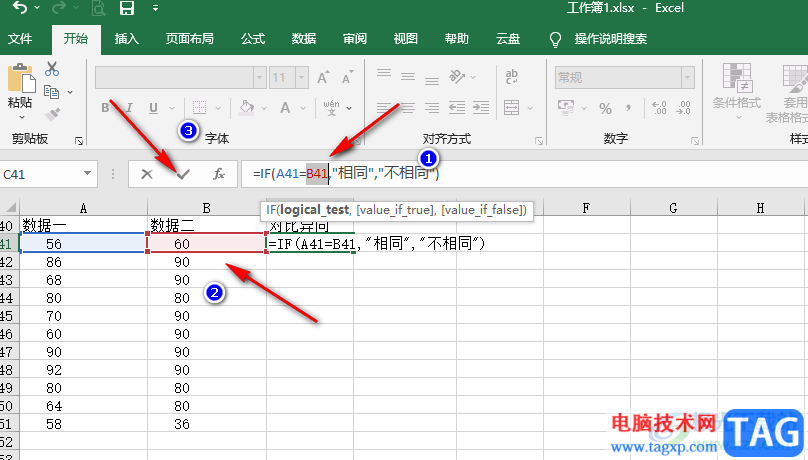This screenshot has width=808, height=460.
Task: Toggle Bold formatting
Action: [105, 108]
